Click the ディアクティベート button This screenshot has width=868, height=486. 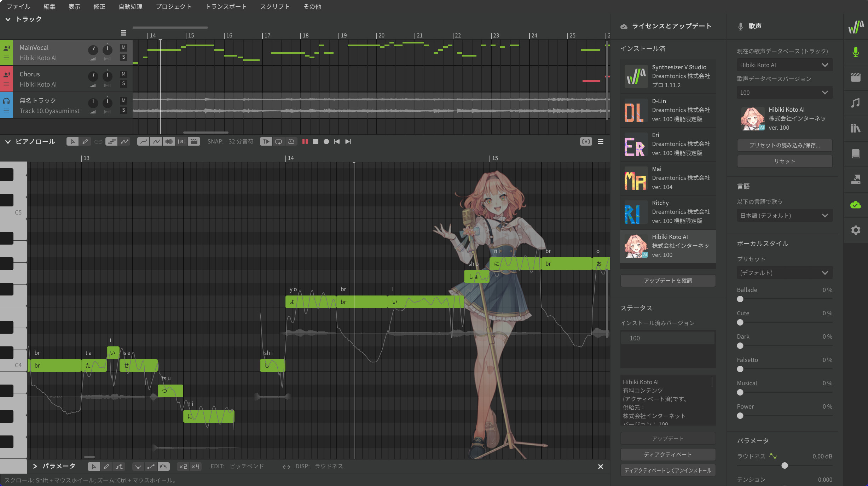point(668,455)
